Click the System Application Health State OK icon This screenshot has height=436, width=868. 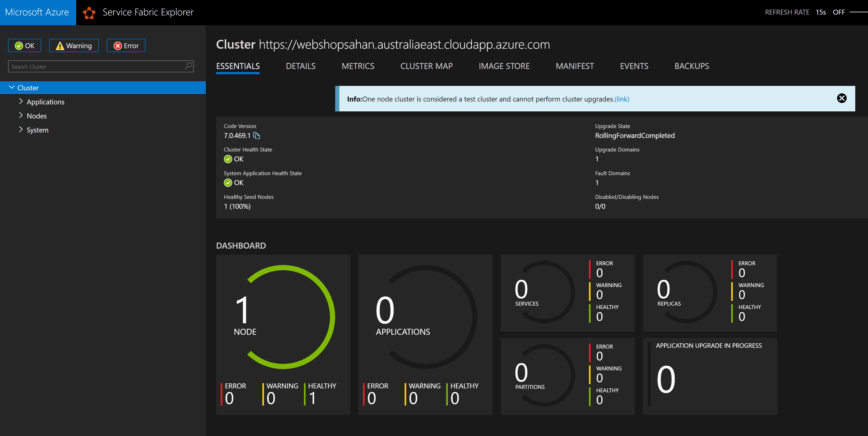[x=228, y=183]
